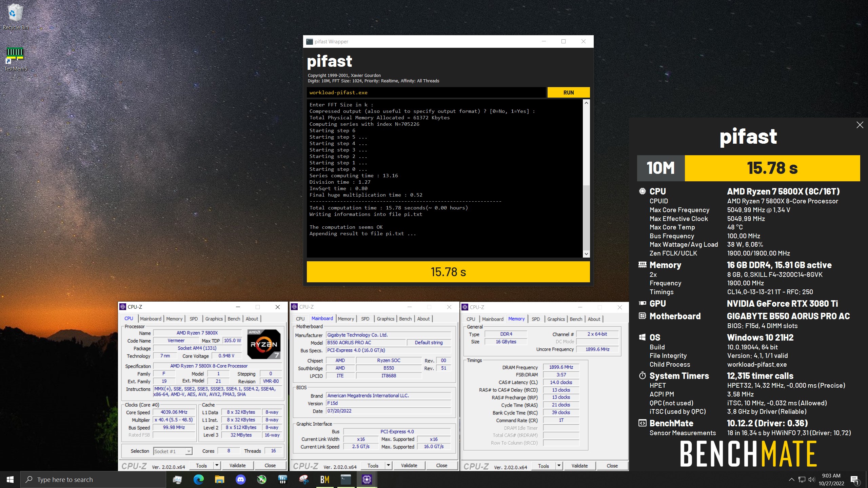
Task: Click the BenchMate System Timers clock icon
Action: (642, 375)
